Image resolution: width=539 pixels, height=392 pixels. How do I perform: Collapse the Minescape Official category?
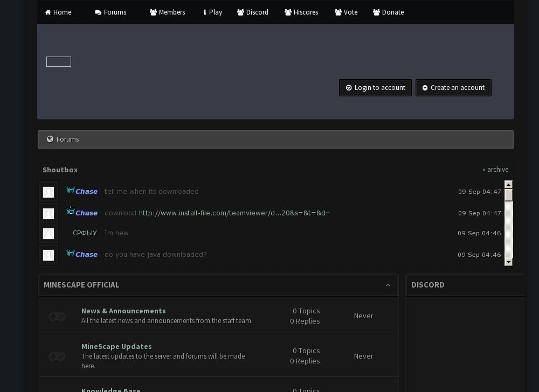[388, 285]
